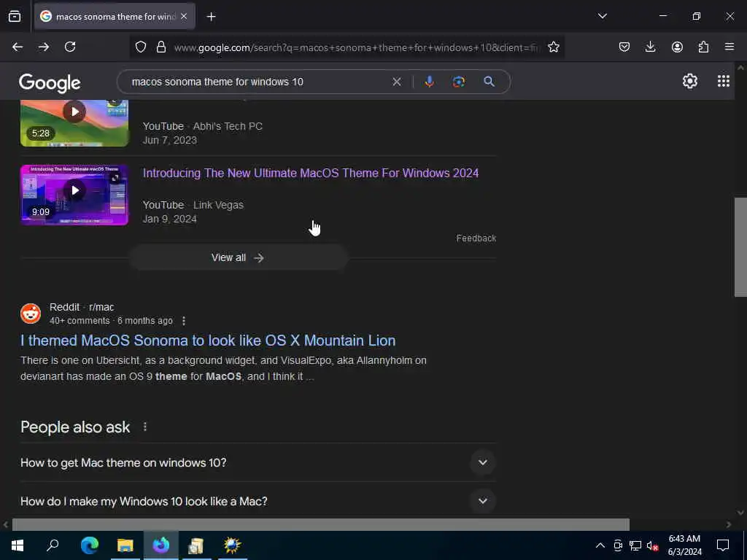This screenshot has width=747, height=560.
Task: Open the Reddit r/mac source icon
Action: [x=31, y=314]
